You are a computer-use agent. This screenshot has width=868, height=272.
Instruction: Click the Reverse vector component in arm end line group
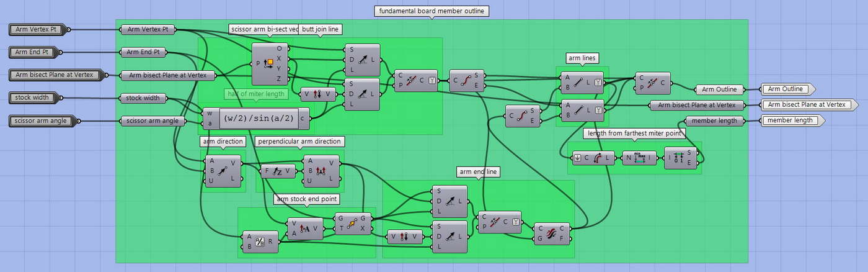(405, 236)
